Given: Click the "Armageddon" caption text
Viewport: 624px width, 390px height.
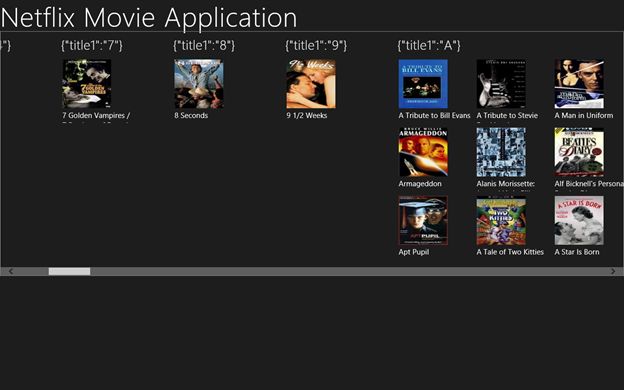Looking at the screenshot, I should pyautogui.click(x=420, y=184).
